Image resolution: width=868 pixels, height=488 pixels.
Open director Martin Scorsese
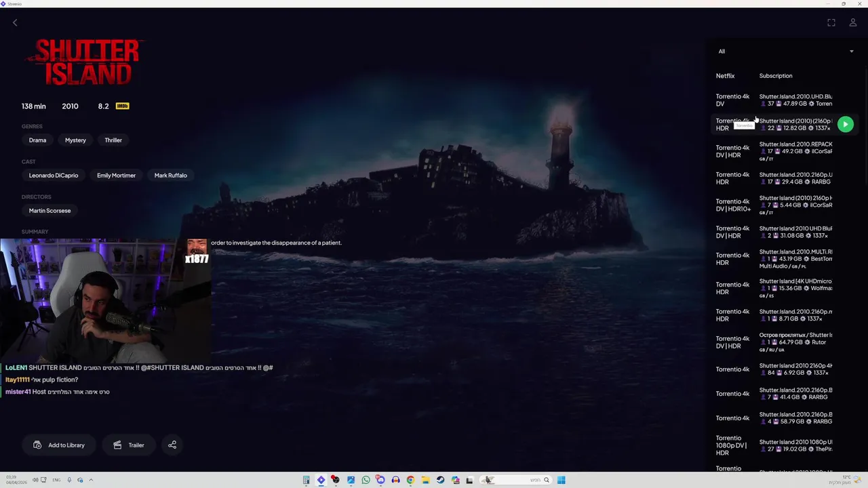coord(50,211)
